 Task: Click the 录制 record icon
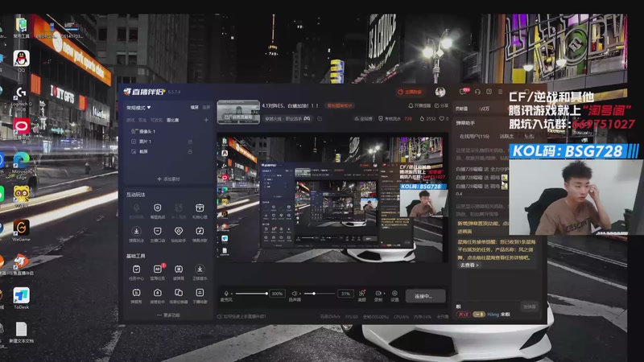click(x=378, y=293)
